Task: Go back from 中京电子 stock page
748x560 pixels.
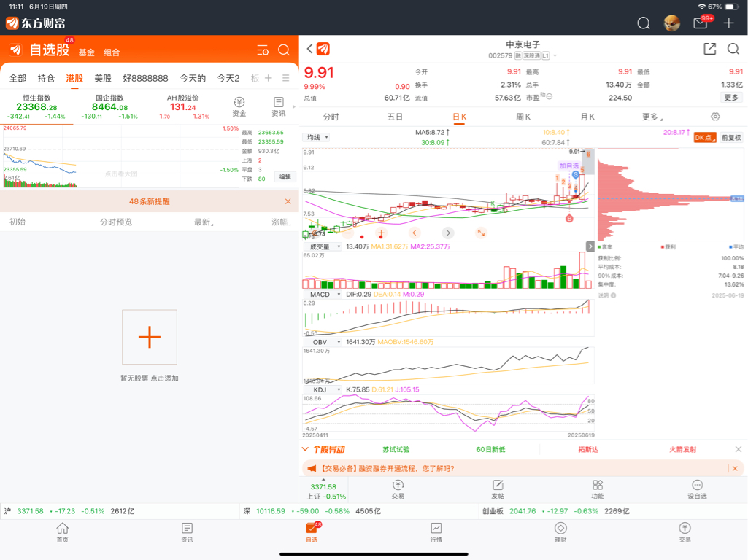Action: [x=310, y=49]
